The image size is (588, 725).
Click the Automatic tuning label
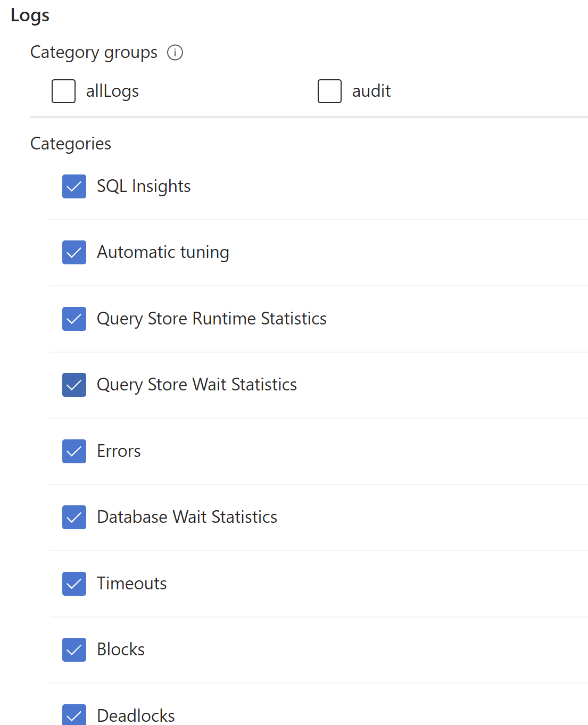[163, 252]
